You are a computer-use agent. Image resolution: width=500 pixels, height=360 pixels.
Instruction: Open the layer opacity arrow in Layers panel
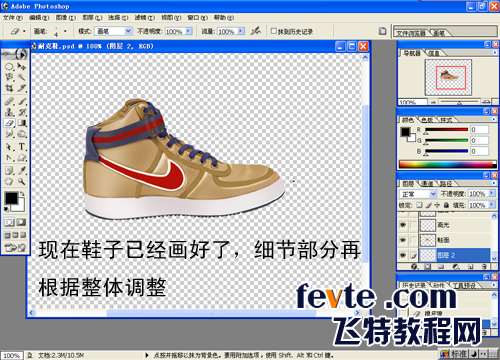click(x=492, y=194)
